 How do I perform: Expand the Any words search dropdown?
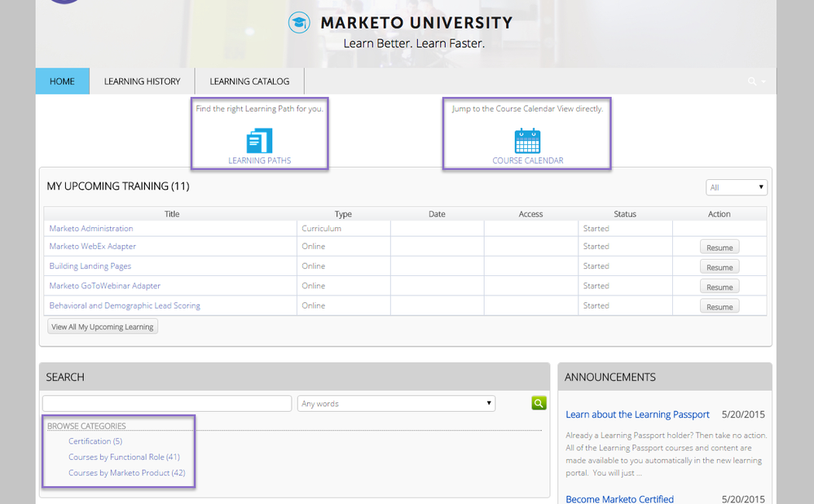(396, 403)
